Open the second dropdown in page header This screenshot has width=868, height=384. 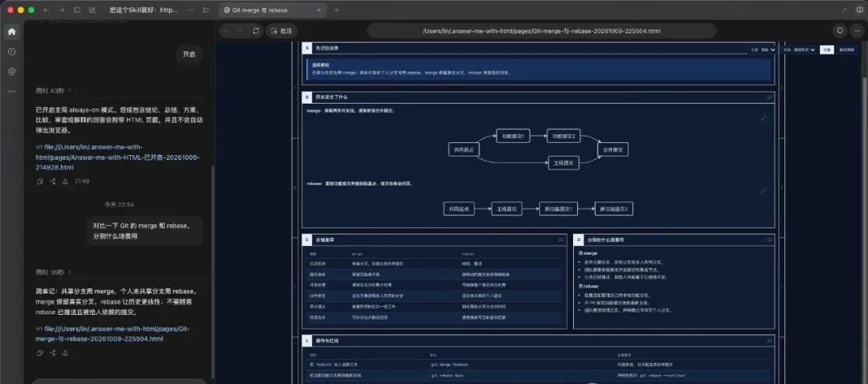coord(805,50)
